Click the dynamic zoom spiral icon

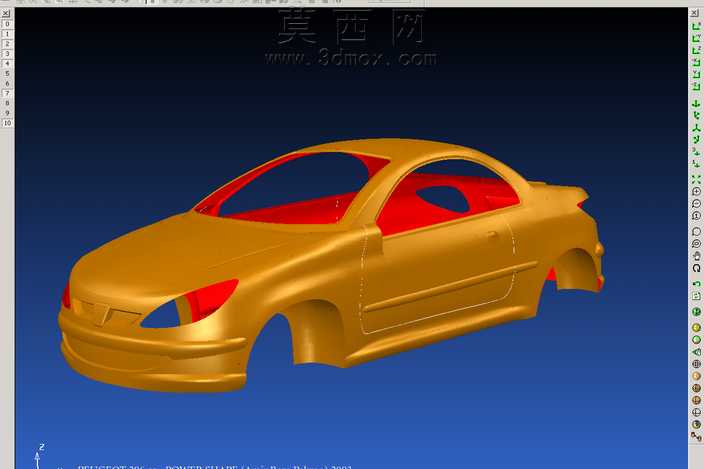pos(696,244)
